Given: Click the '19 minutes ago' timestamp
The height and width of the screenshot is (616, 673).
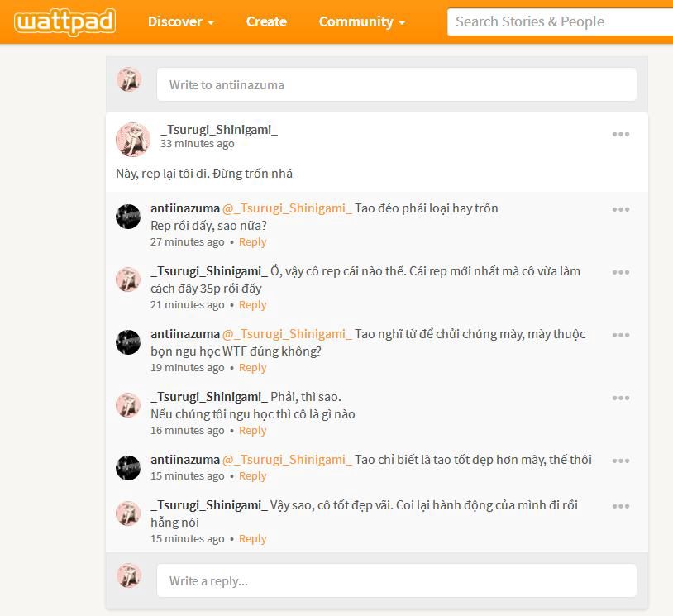Looking at the screenshot, I should [187, 368].
